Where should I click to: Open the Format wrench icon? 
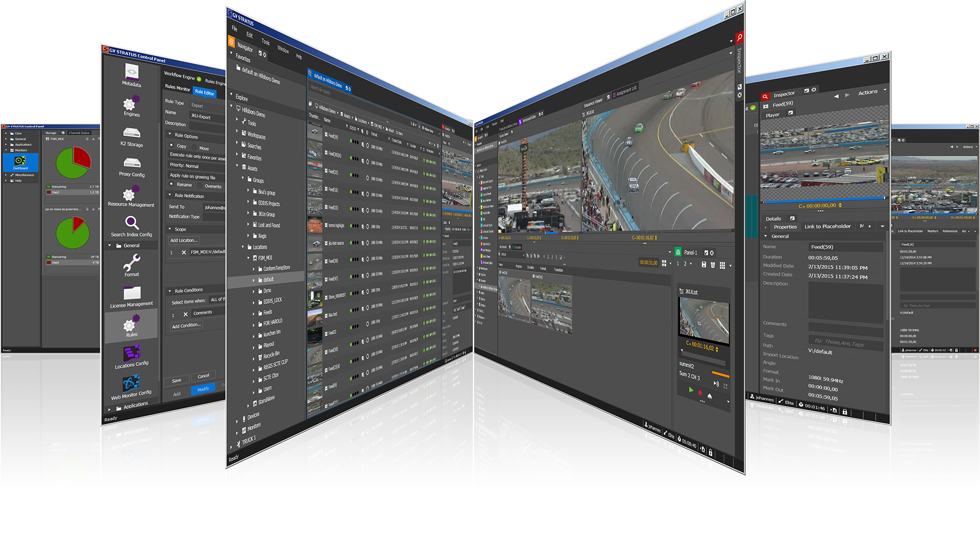(x=132, y=263)
